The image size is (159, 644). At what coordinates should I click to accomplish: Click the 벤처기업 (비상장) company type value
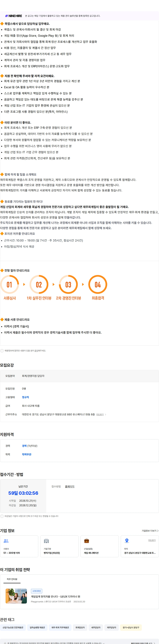click(x=52, y=553)
